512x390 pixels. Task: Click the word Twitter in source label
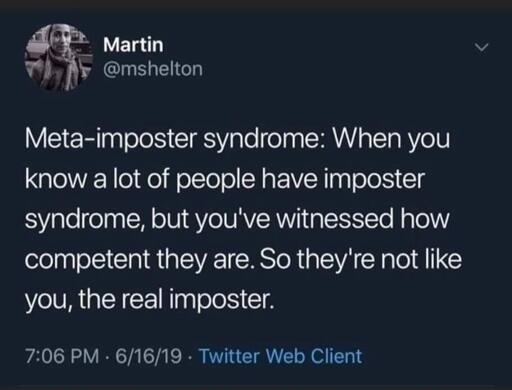pos(230,356)
